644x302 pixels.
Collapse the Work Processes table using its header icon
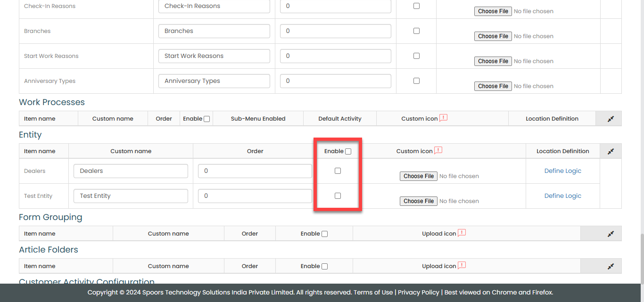[611, 119]
